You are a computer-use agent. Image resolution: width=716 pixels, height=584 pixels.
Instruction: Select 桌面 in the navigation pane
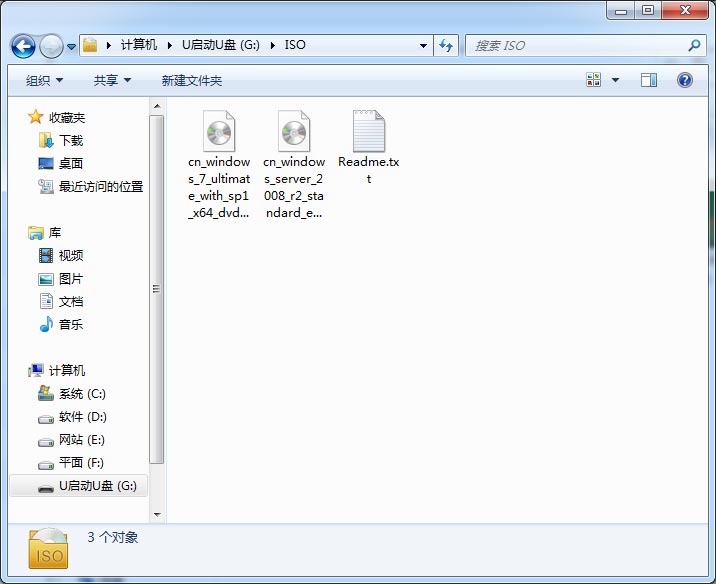point(70,164)
